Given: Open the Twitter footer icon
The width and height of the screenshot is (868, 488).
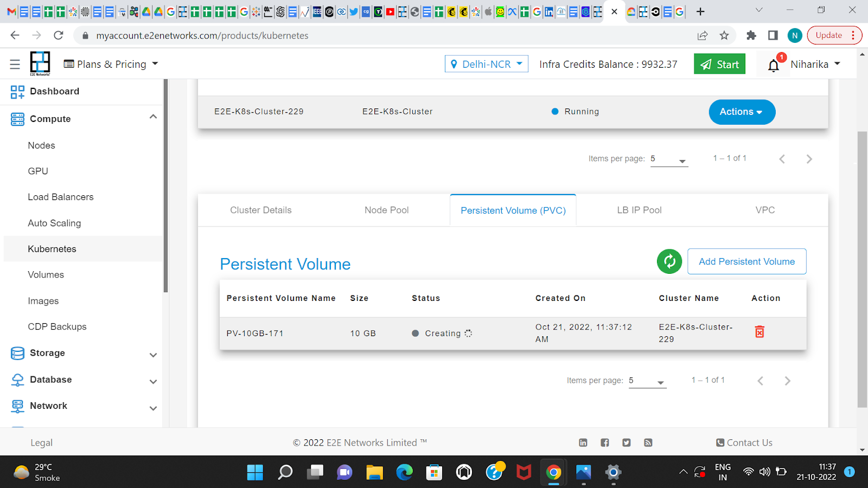Looking at the screenshot, I should pyautogui.click(x=627, y=443).
